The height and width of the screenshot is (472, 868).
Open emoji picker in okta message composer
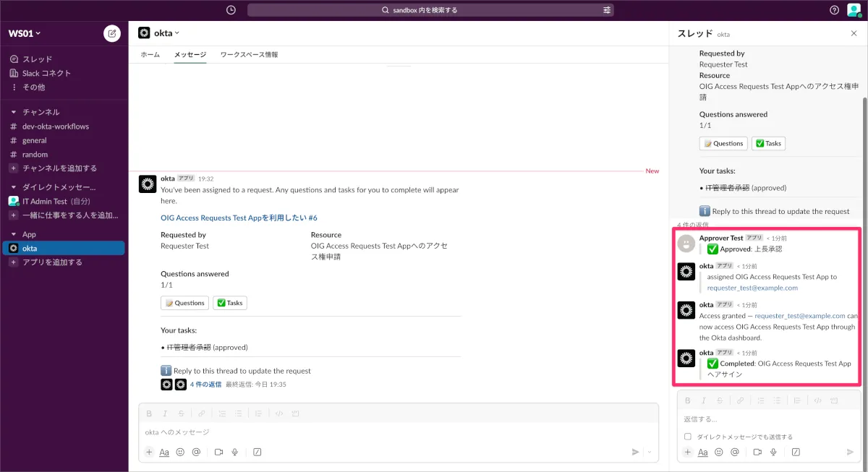point(180,452)
